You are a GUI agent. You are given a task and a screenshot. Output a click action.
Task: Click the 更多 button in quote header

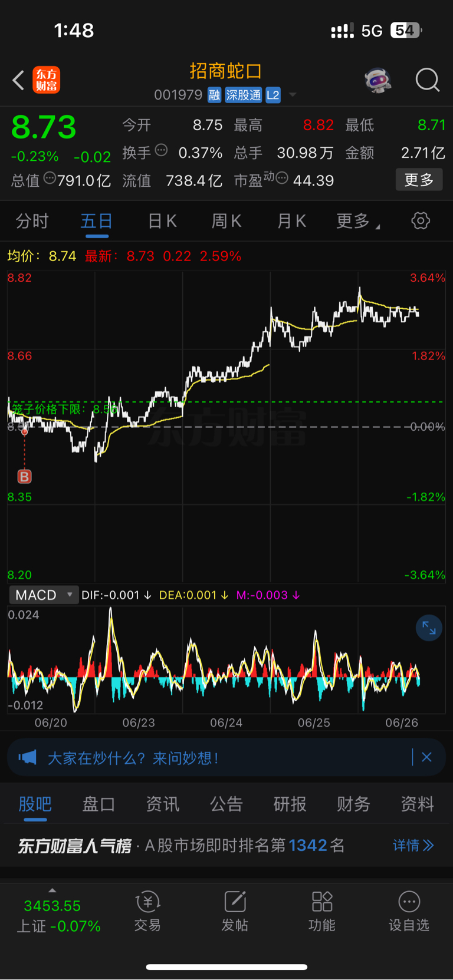pos(419,180)
